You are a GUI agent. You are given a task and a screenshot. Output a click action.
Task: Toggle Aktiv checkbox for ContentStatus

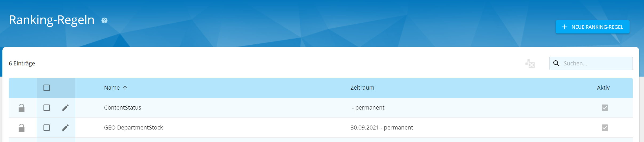click(x=605, y=108)
